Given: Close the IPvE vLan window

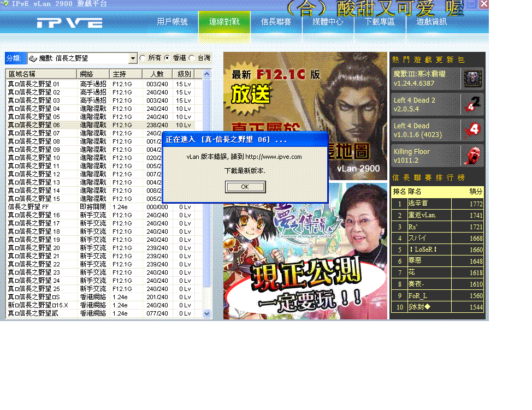Looking at the screenshot, I should [x=484, y=4].
